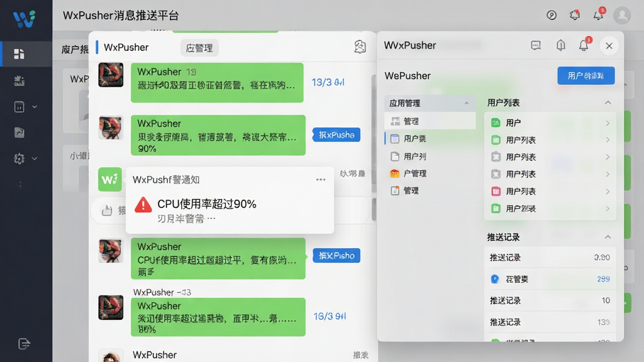Click the contact icon in the chat header
Screen dimensions: 644x362
coord(360,47)
